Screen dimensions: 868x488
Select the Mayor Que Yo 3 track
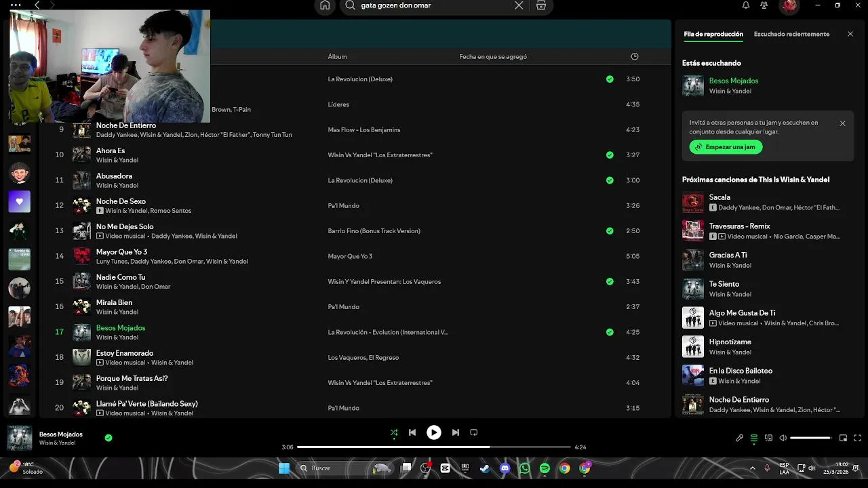pyautogui.click(x=121, y=252)
